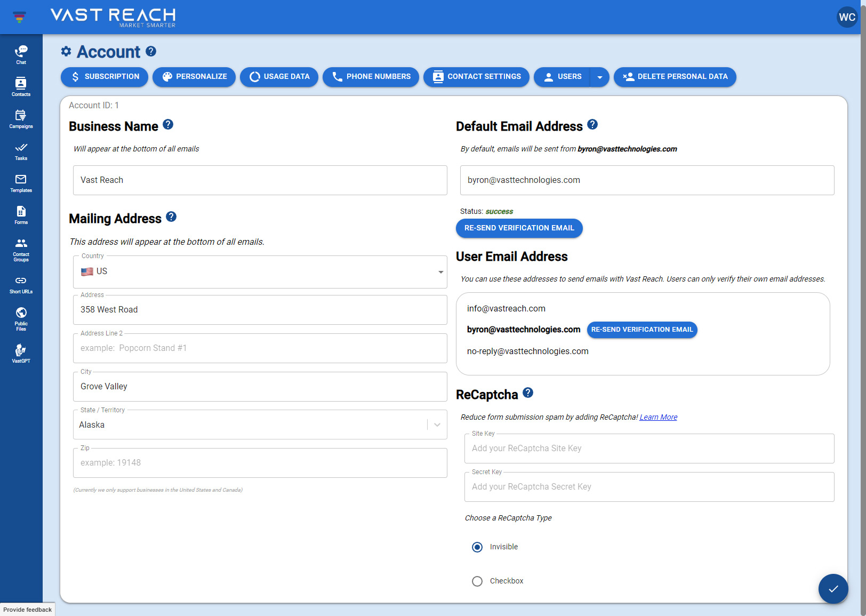Select no-reply@vasttechnologies.com in user emails

pyautogui.click(x=528, y=351)
